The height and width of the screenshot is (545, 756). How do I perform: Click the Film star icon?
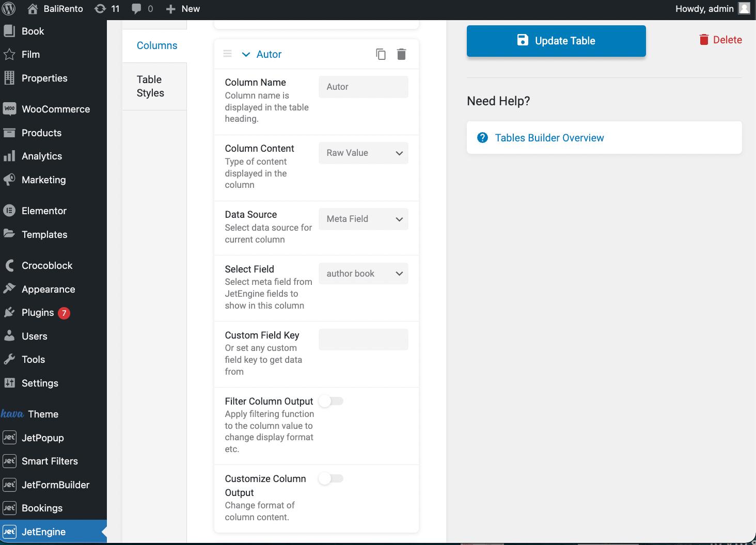tap(9, 54)
